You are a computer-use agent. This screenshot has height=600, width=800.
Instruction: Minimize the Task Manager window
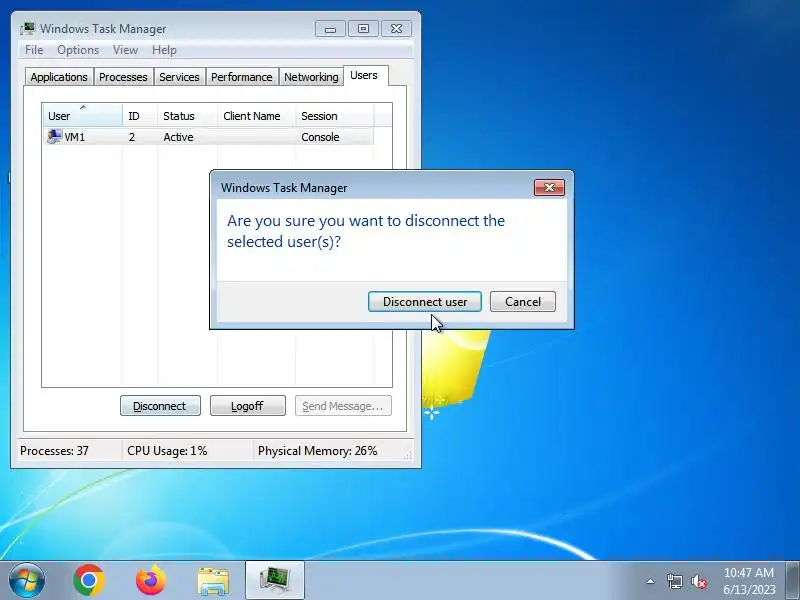pyautogui.click(x=331, y=29)
